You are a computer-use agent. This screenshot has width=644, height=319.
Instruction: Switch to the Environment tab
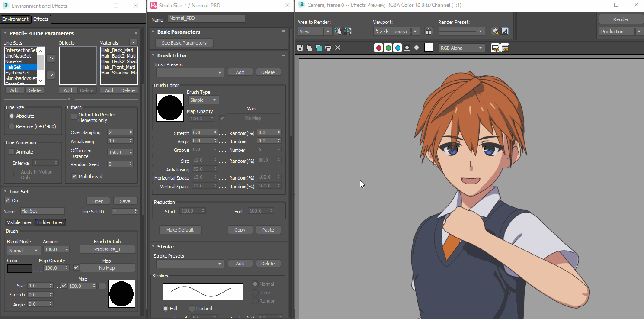click(x=16, y=19)
